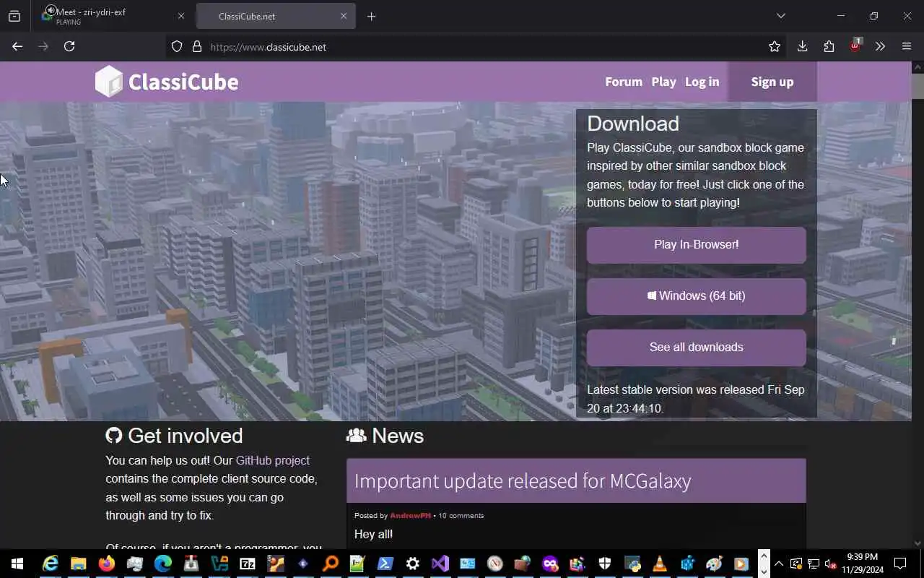Open the uBlock Origin extension
Viewport: 924px width, 578px height.
(855, 46)
